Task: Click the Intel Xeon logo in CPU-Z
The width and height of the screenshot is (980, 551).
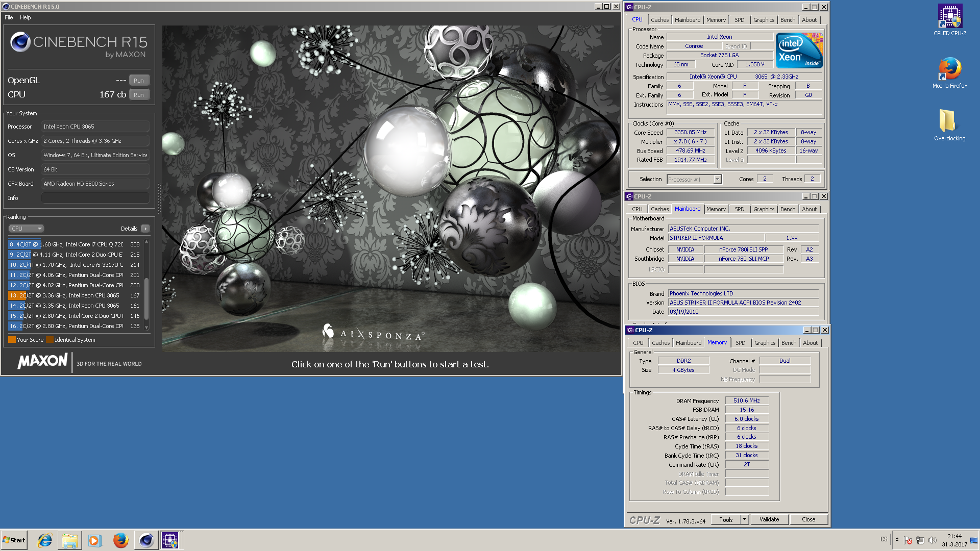Action: click(799, 51)
